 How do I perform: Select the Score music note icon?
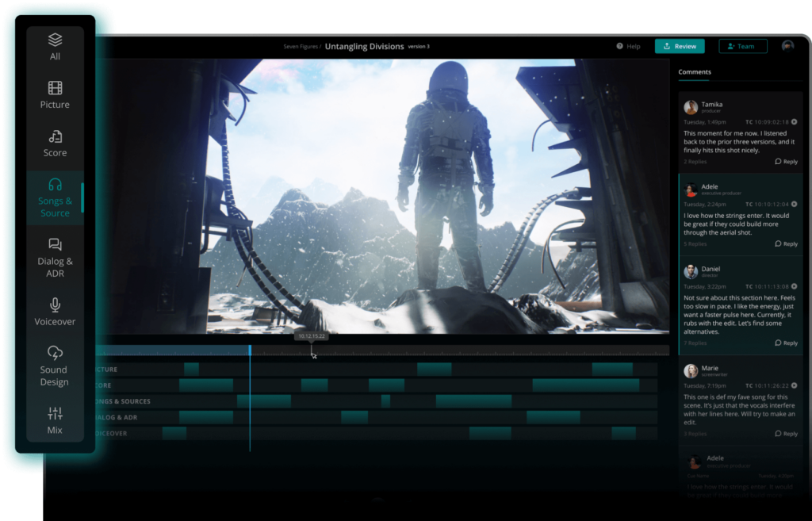coord(55,136)
